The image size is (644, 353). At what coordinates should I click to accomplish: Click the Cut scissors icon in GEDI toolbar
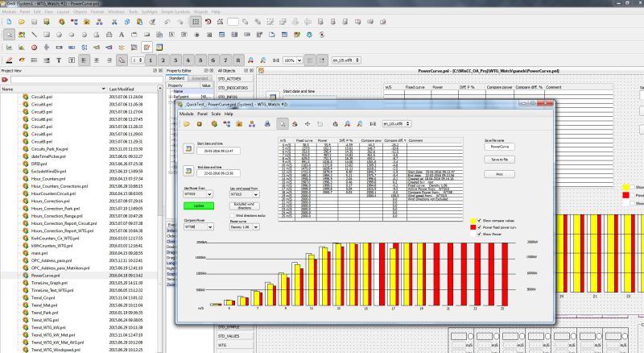tap(114, 22)
